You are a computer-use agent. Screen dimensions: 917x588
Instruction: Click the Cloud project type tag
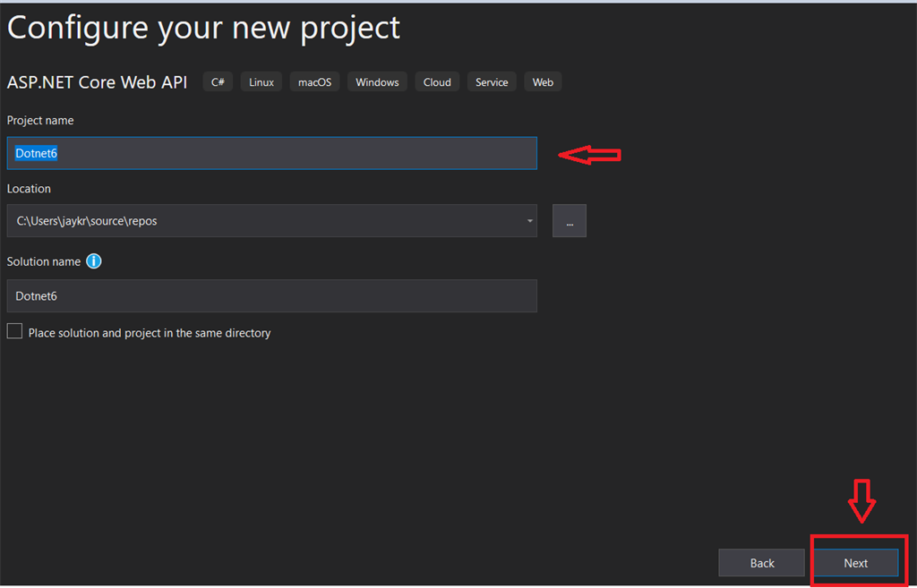click(437, 82)
